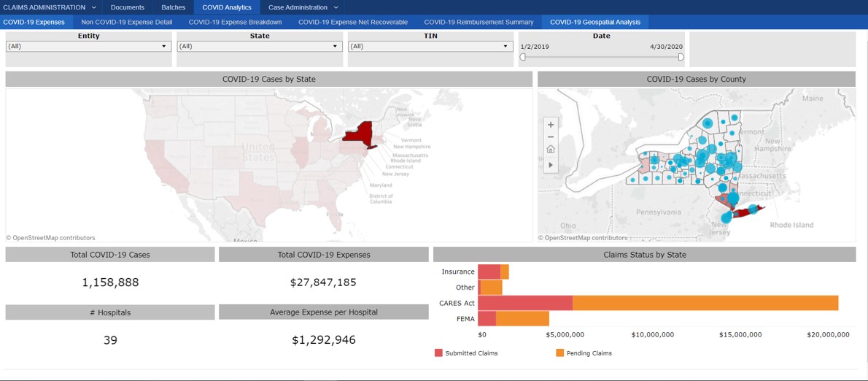This screenshot has width=868, height=381.
Task: Open COVID-19 Expense Net Recoverable tab
Action: [353, 22]
